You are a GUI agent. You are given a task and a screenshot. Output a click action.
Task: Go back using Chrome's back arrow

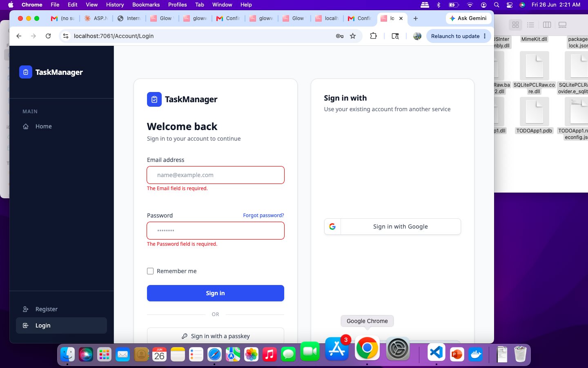[x=19, y=36]
